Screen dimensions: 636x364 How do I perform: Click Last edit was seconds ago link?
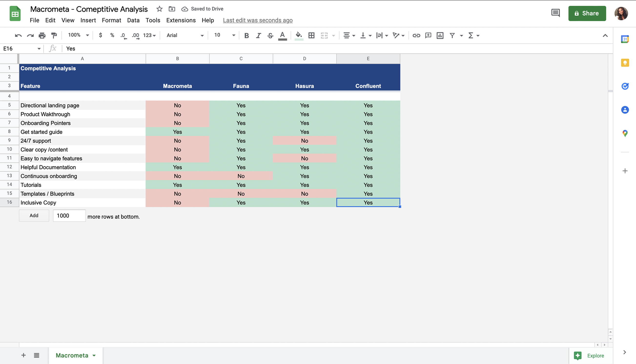(x=258, y=20)
